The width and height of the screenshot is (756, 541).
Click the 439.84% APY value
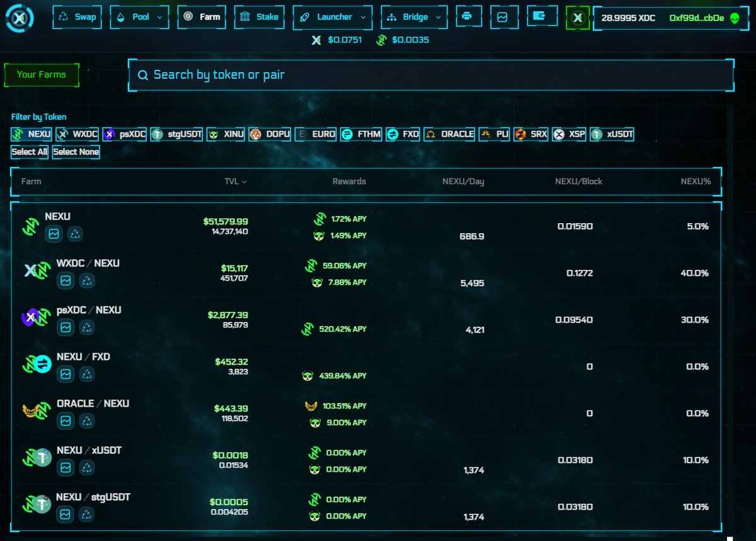[341, 376]
